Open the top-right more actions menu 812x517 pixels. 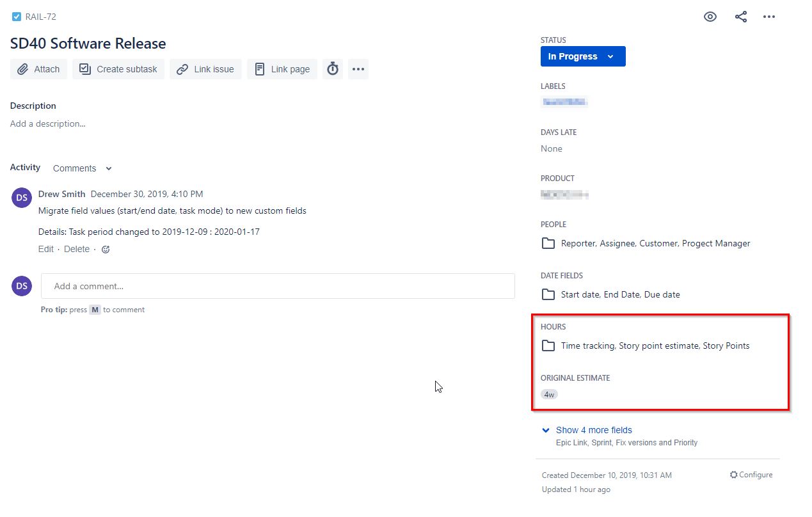coord(769,17)
